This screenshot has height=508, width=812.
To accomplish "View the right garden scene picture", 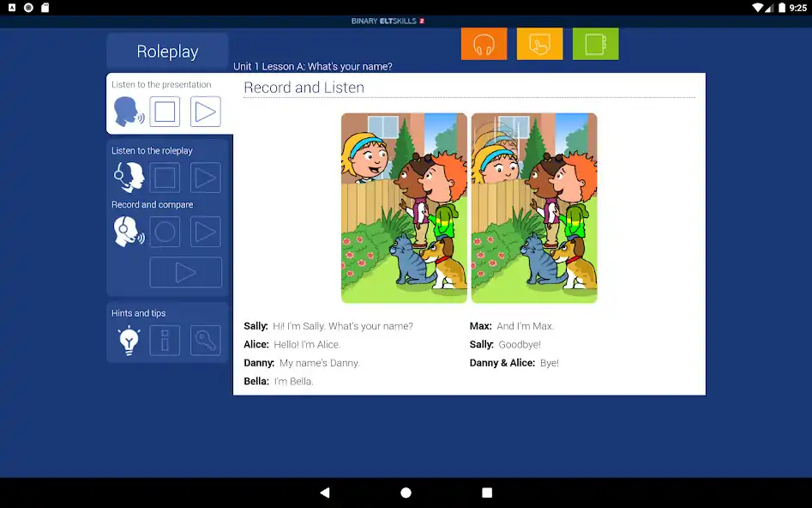I will 533,207.
